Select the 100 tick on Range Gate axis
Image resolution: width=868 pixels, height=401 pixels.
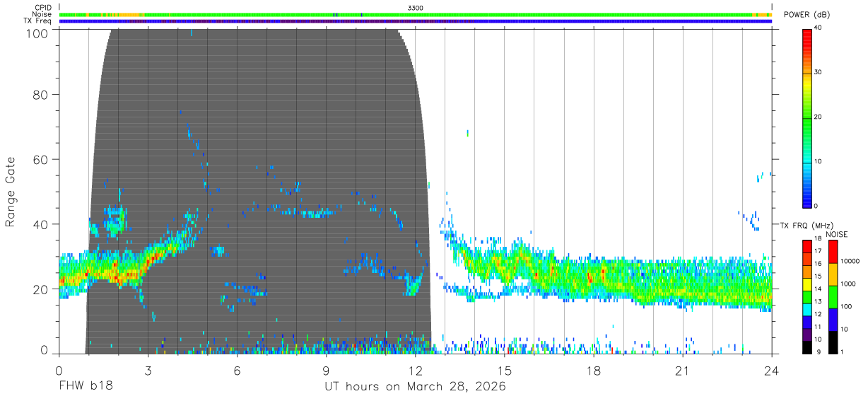pos(38,34)
